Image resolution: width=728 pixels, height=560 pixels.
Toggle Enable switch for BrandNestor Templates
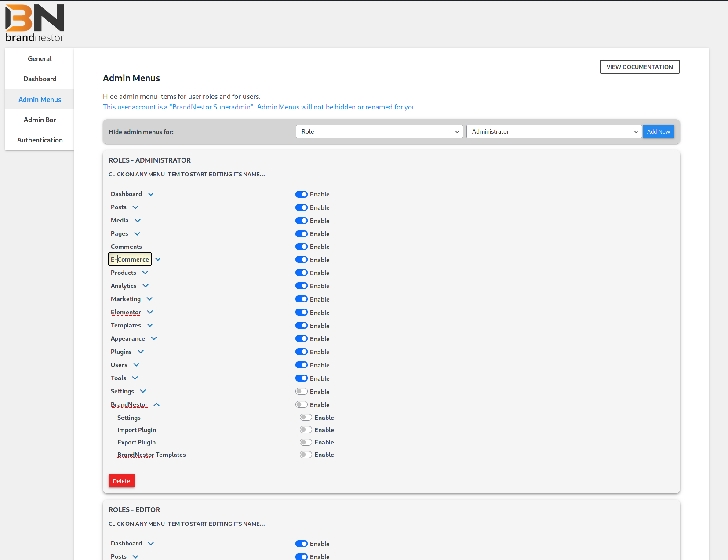[x=306, y=455]
